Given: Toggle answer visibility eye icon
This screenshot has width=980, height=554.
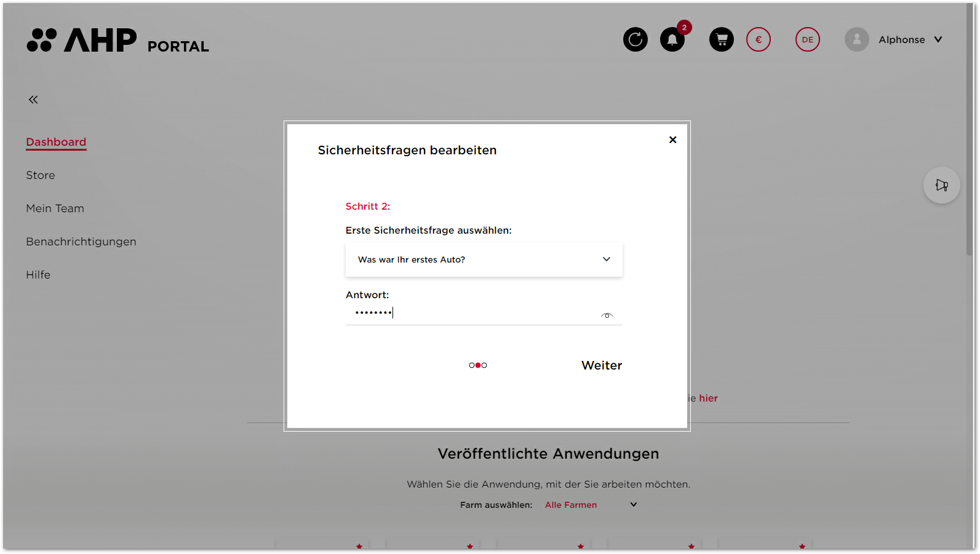Looking at the screenshot, I should click(607, 315).
